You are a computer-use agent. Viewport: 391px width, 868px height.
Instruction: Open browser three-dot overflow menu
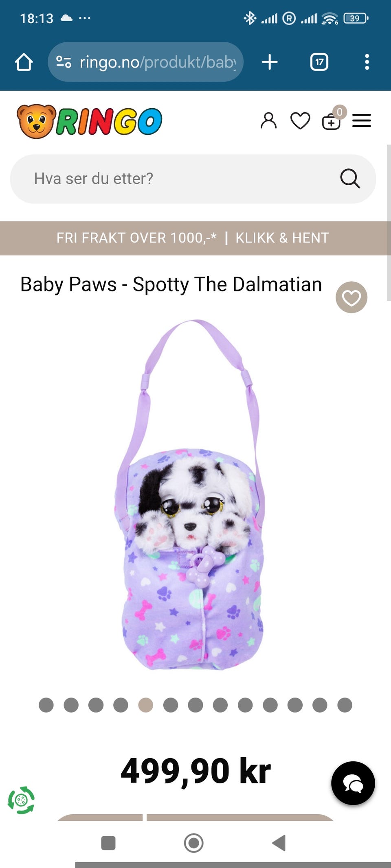(x=367, y=62)
